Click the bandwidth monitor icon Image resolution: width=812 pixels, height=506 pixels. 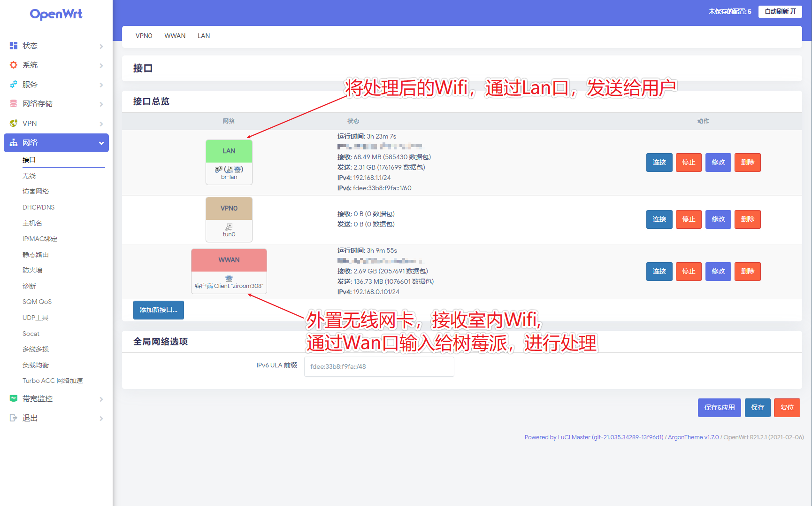click(x=14, y=398)
